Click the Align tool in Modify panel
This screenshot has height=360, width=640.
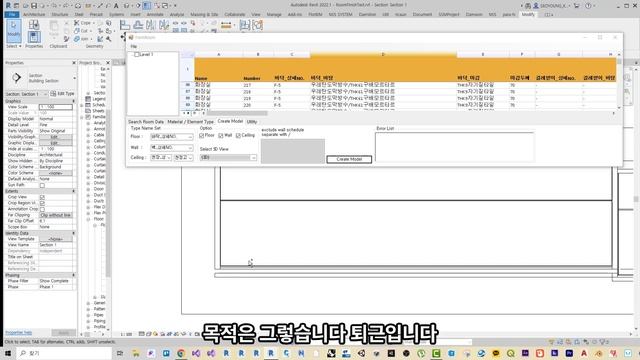(125, 25)
